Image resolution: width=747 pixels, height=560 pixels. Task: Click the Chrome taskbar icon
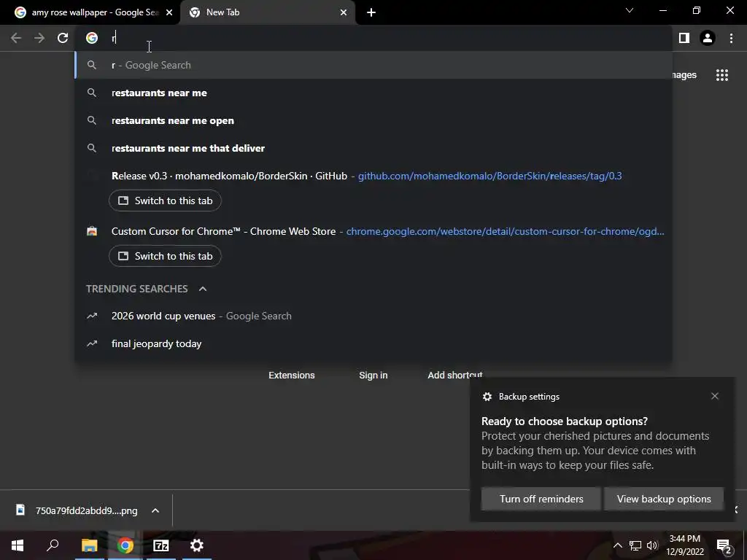(x=125, y=545)
